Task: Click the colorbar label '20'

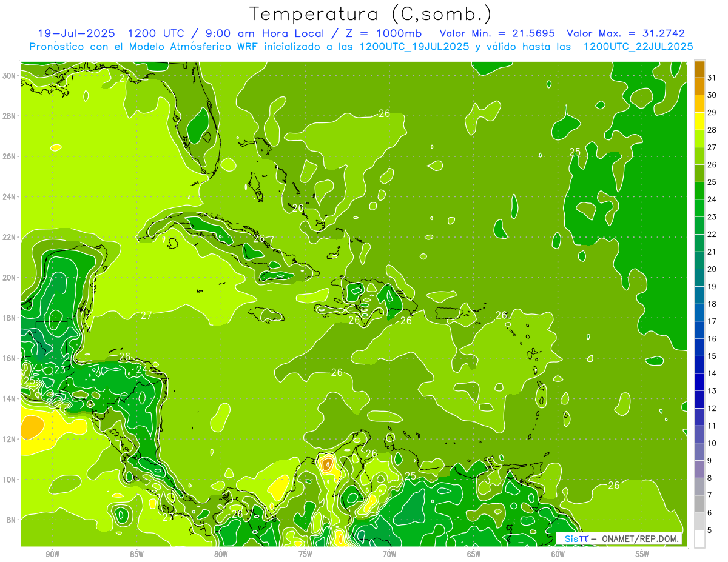Action: [x=712, y=269]
